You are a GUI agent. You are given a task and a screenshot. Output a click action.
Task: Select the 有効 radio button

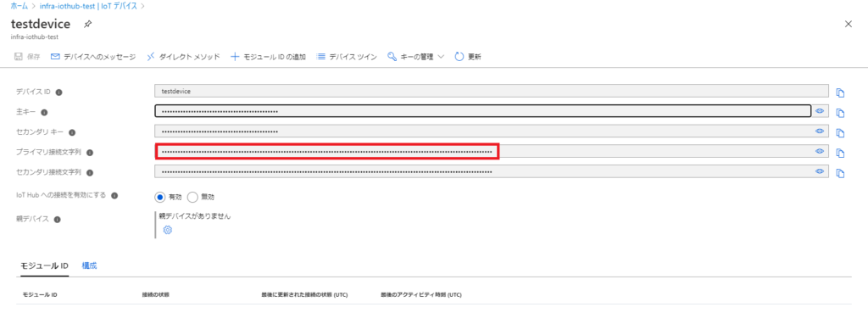click(x=160, y=197)
